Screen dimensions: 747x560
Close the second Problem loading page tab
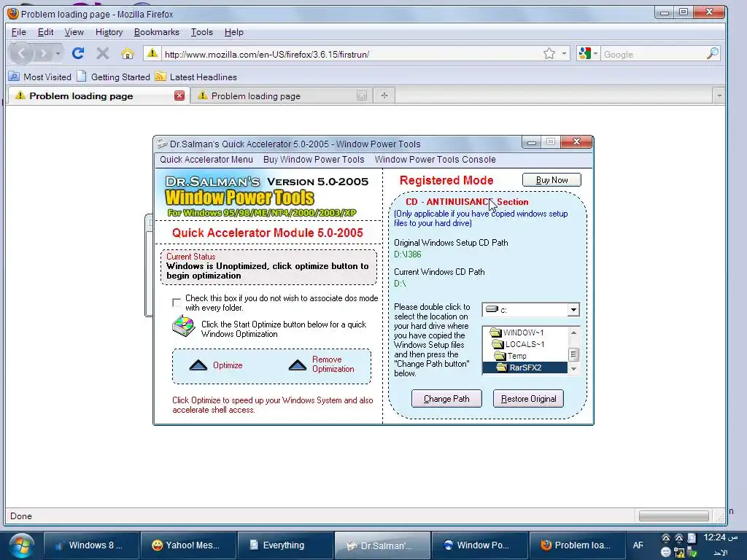(x=362, y=96)
